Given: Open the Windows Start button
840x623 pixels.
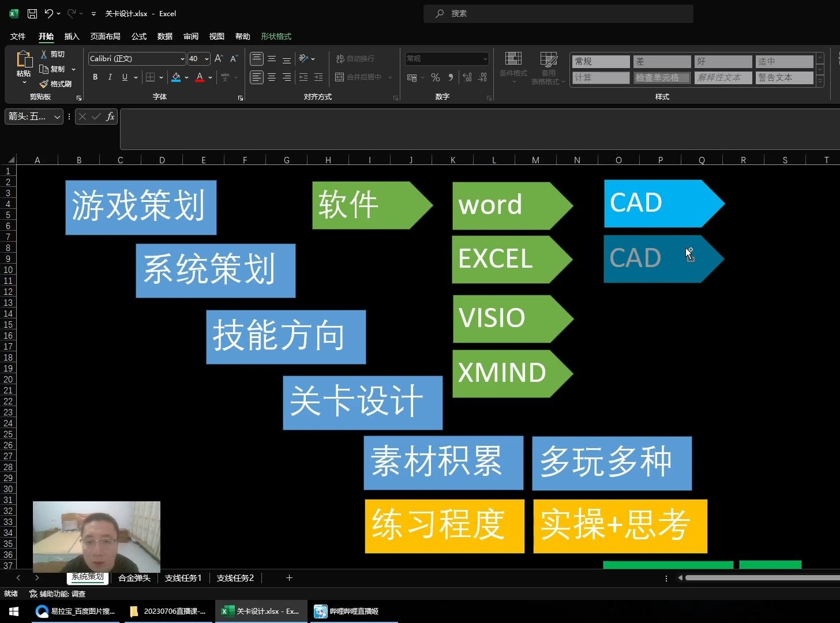Looking at the screenshot, I should (x=14, y=611).
